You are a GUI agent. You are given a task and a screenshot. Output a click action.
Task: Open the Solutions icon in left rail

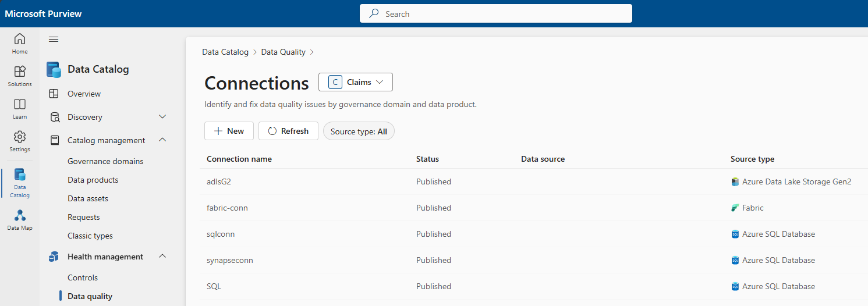pos(20,72)
